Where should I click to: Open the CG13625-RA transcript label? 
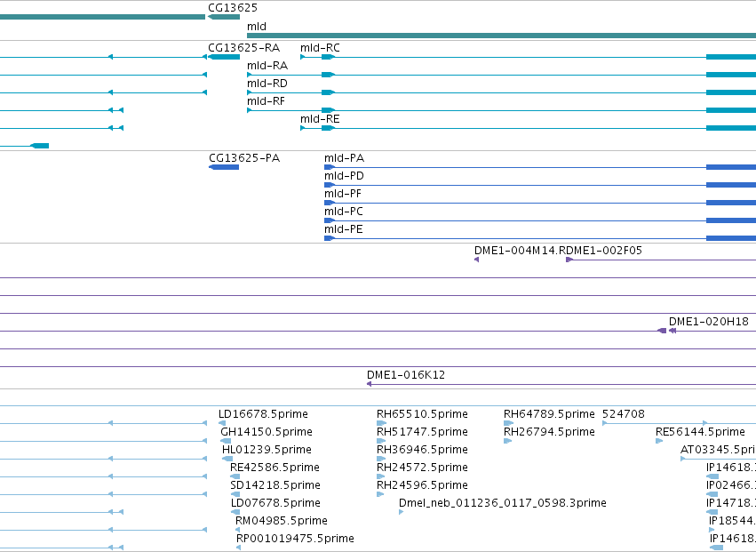click(x=243, y=48)
